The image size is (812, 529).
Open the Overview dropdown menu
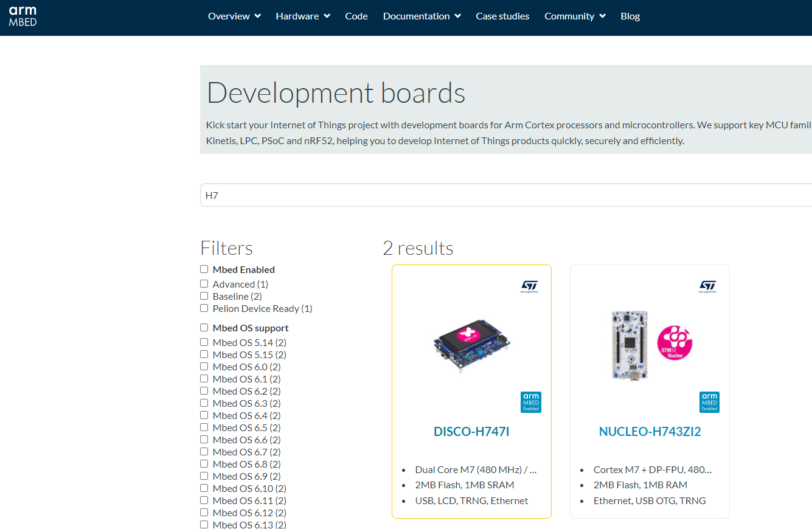234,16
